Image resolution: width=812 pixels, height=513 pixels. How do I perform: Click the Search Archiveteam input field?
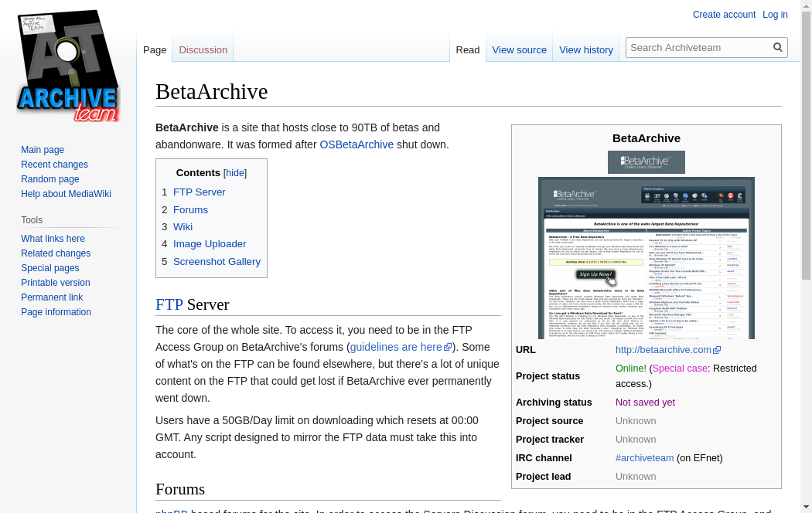coord(698,47)
